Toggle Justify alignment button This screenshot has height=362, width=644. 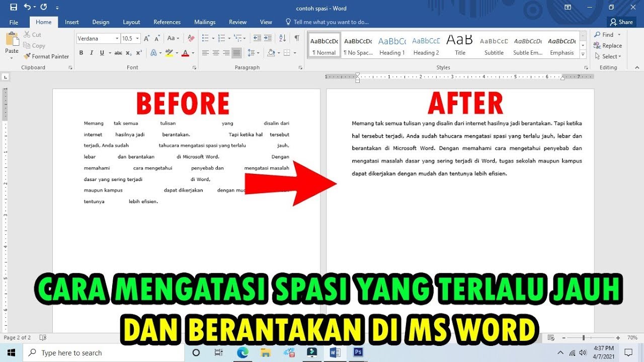point(236,53)
